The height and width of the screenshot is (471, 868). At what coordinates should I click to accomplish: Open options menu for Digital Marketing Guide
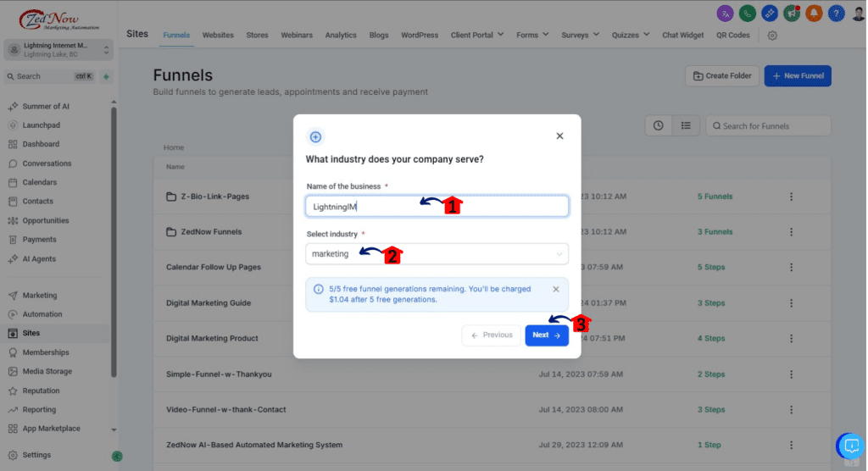pyautogui.click(x=792, y=303)
